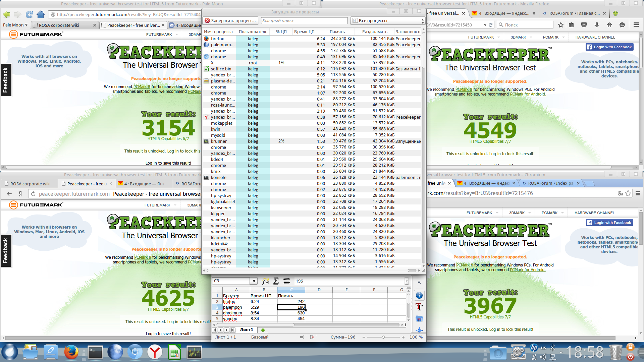This screenshot has height=362, width=644.
Task: Click Firefox downloads arrow icon
Action: (x=597, y=25)
